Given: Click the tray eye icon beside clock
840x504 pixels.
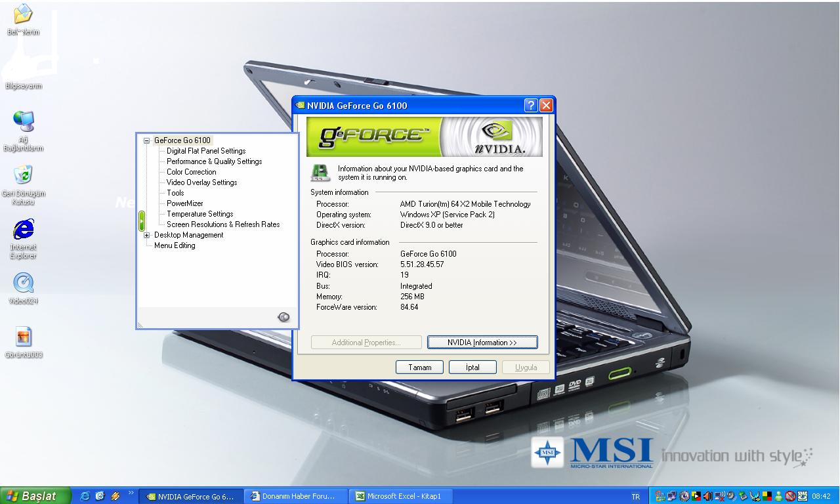Looking at the screenshot, I should [802, 496].
